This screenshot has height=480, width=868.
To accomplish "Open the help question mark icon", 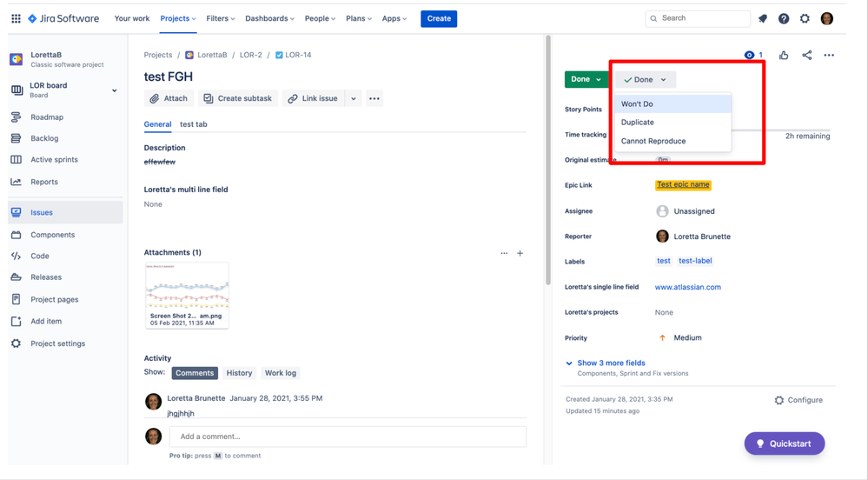I will pos(784,18).
